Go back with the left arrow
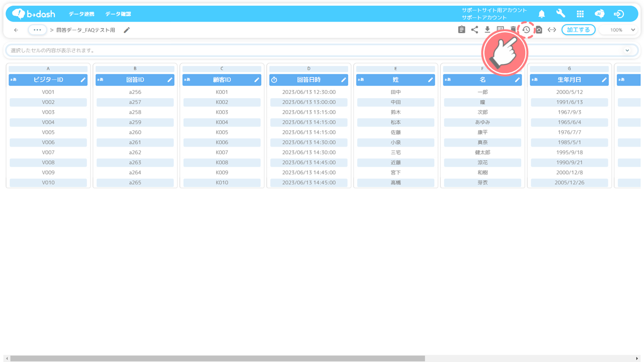This screenshot has width=644, height=362. coord(16,30)
